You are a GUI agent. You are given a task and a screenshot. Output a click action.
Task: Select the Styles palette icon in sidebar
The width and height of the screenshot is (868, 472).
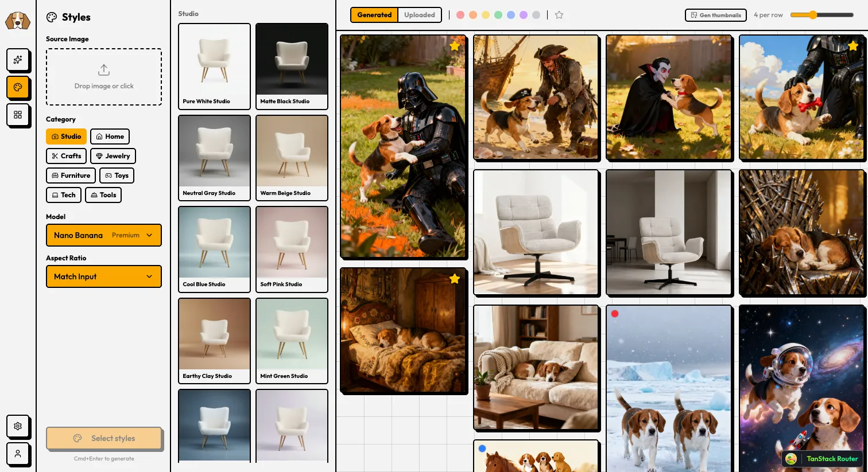tap(18, 88)
